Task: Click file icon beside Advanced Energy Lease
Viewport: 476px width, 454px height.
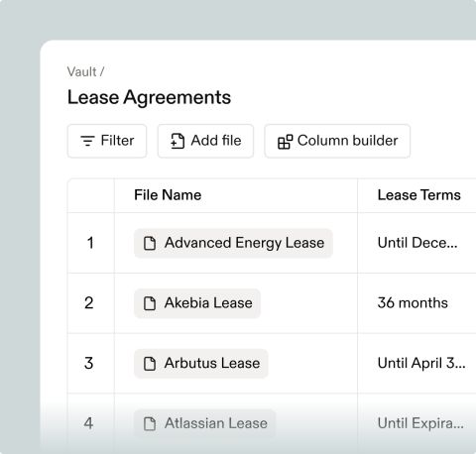Action: tap(150, 244)
